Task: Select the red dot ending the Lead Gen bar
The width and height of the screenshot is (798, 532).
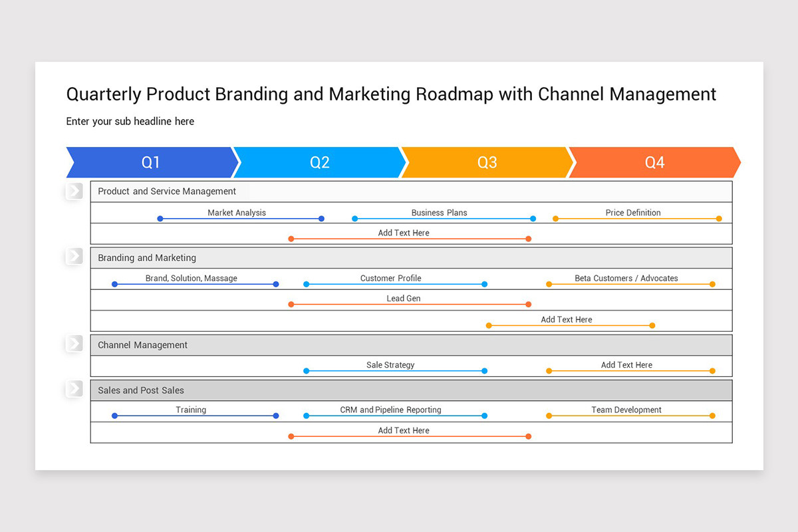Action: (529, 304)
